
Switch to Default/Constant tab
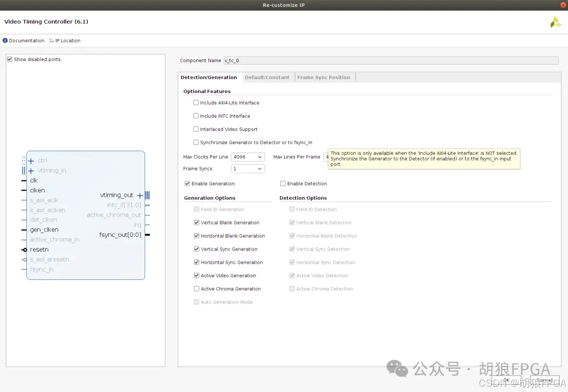pyautogui.click(x=267, y=77)
